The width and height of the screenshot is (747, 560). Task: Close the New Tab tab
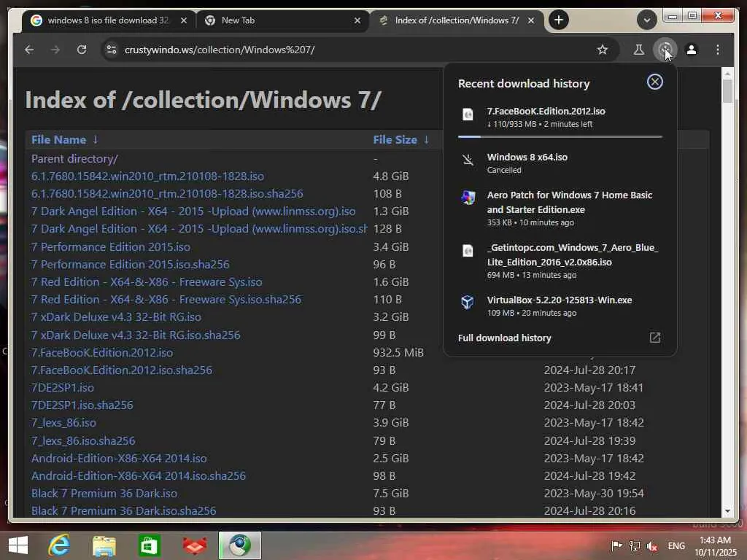[x=357, y=20]
